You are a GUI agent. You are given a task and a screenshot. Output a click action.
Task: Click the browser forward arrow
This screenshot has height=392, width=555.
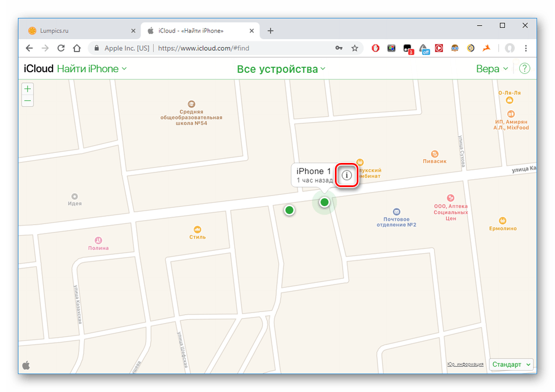pos(45,48)
